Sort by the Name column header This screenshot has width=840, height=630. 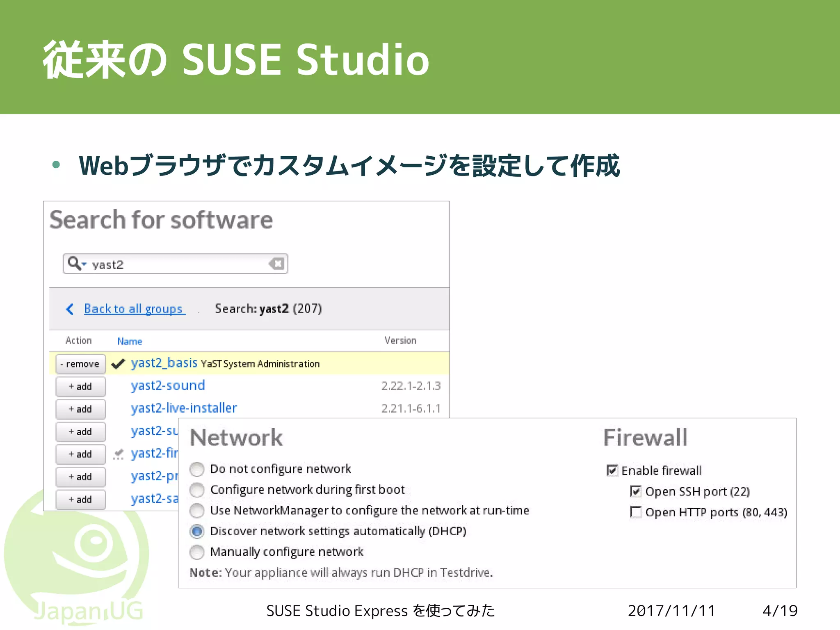coord(130,341)
